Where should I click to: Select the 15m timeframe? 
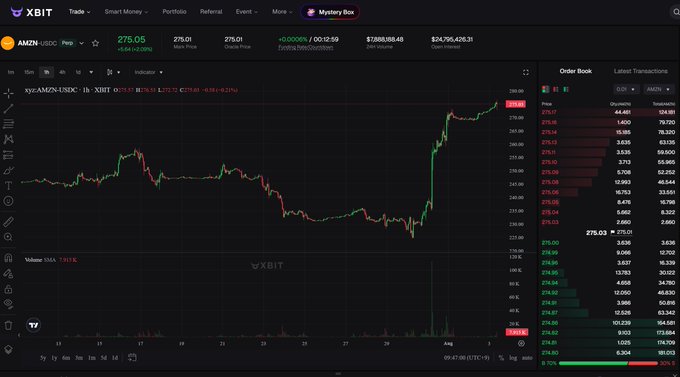pos(29,72)
